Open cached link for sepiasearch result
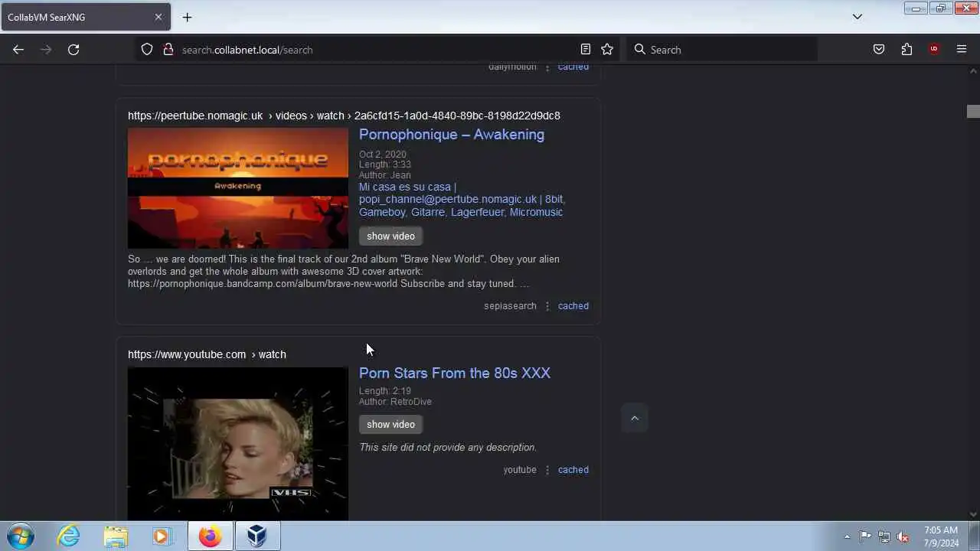Viewport: 980px width, 551px height. pyautogui.click(x=573, y=306)
